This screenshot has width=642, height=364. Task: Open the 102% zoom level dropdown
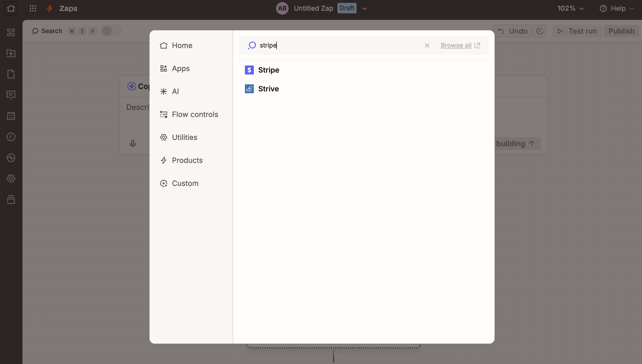[x=571, y=8]
